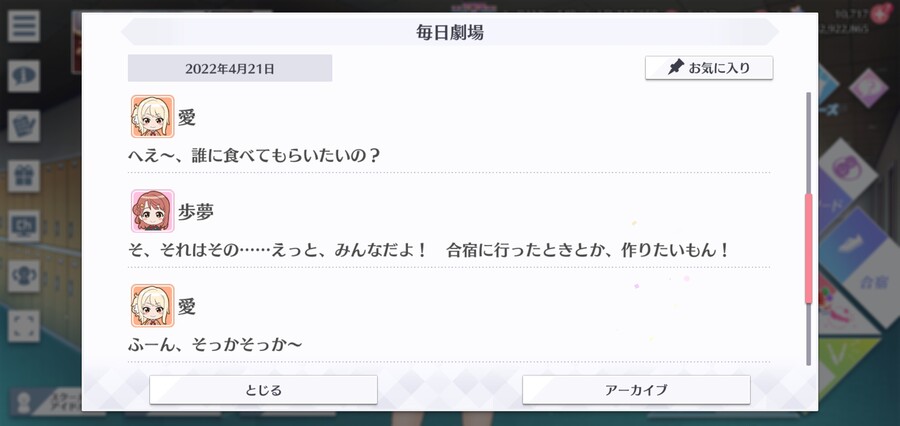The image size is (900, 426).
Task: Click the pink diamond icon top right
Action: pos(868,88)
